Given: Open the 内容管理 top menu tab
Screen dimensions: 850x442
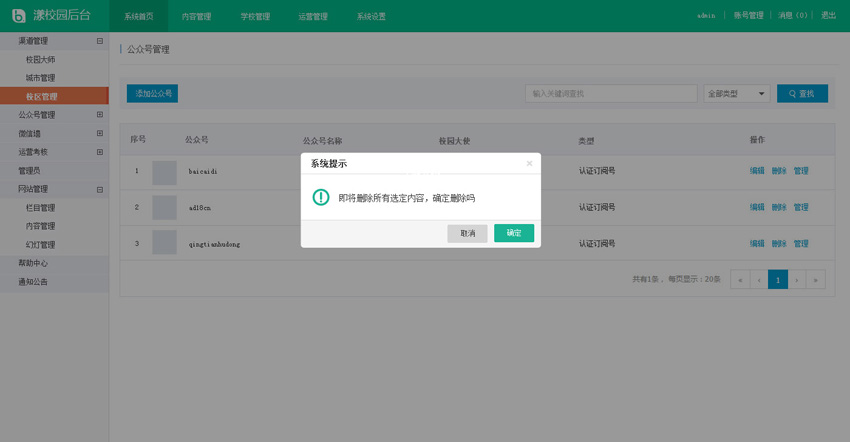Looking at the screenshot, I should (x=197, y=17).
